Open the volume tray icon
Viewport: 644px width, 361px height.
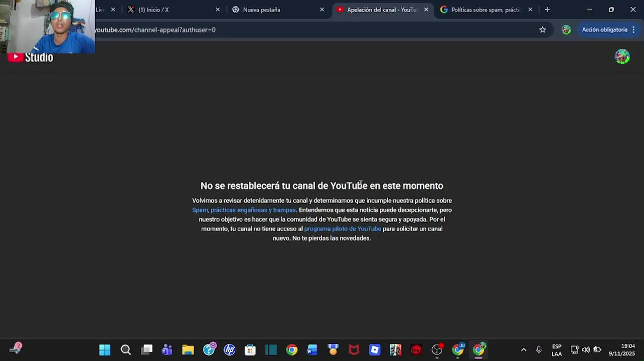click(586, 350)
